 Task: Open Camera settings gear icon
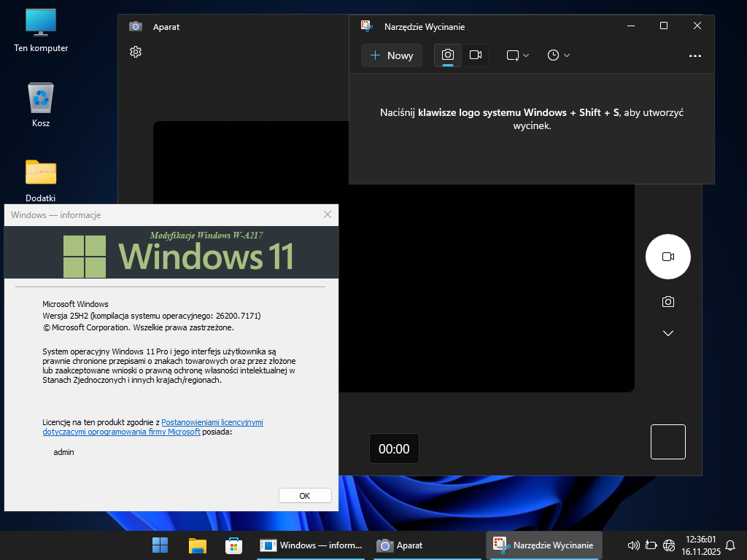[135, 52]
